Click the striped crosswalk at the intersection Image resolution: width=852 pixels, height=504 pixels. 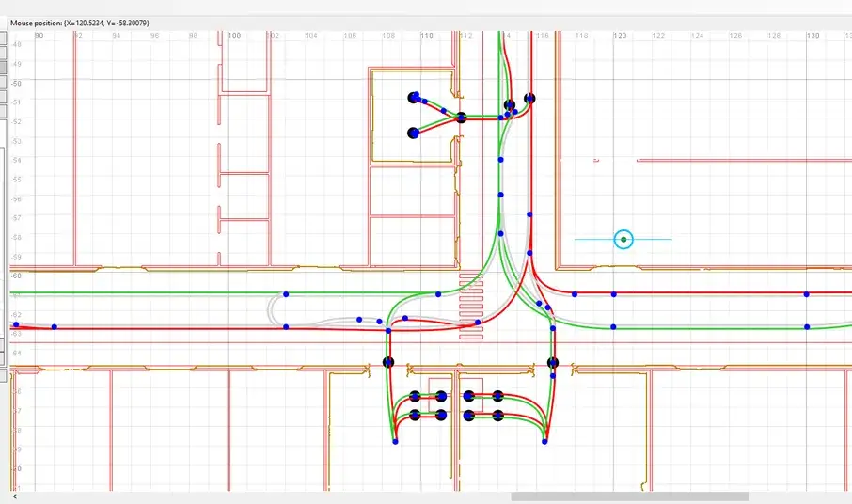471,306
